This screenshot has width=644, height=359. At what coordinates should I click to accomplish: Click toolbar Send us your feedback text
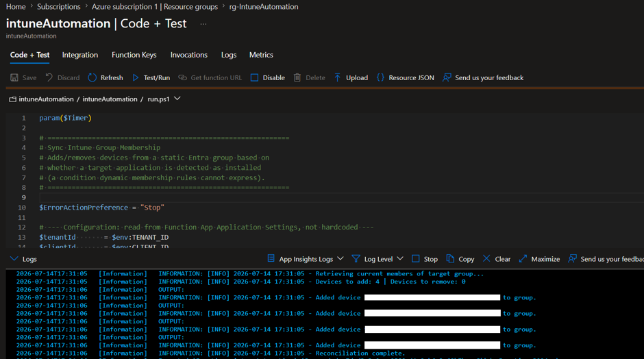489,77
